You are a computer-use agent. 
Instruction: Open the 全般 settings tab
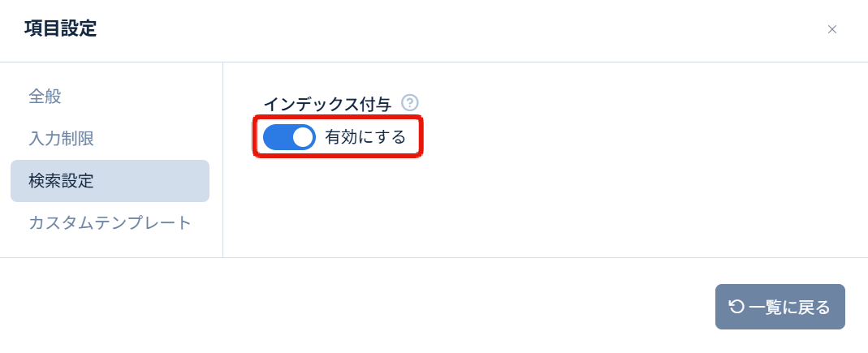[45, 97]
